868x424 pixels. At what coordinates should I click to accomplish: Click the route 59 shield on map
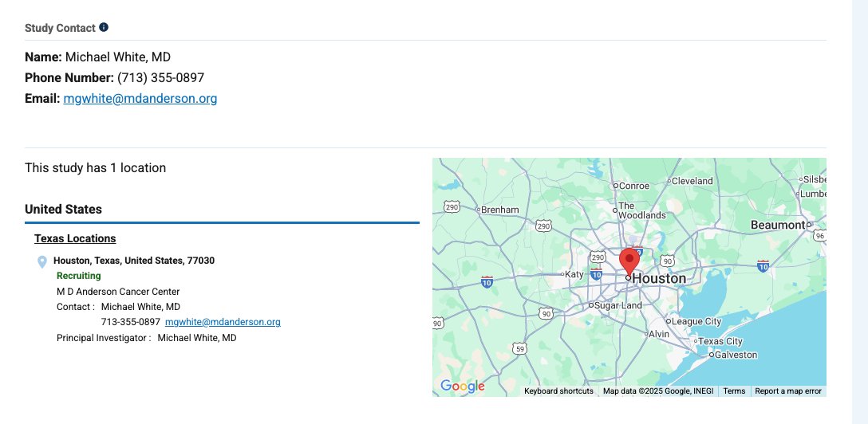519,348
